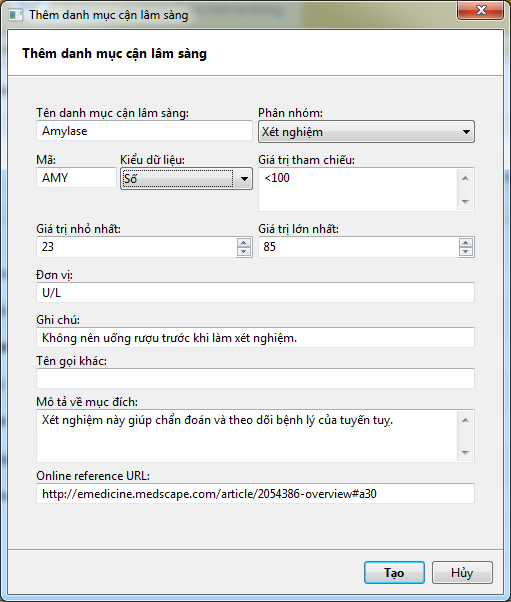511x602 pixels.
Task: Click the window icon in the title bar
Action: point(16,15)
